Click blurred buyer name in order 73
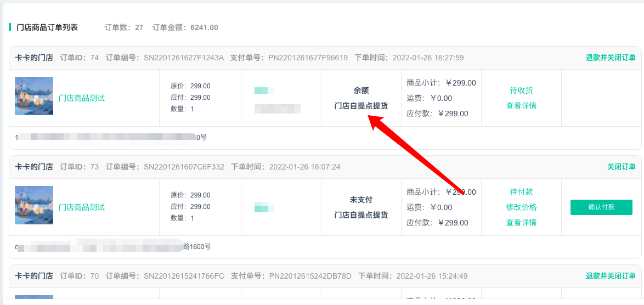Screen dimensions: 644x305 click(x=264, y=208)
